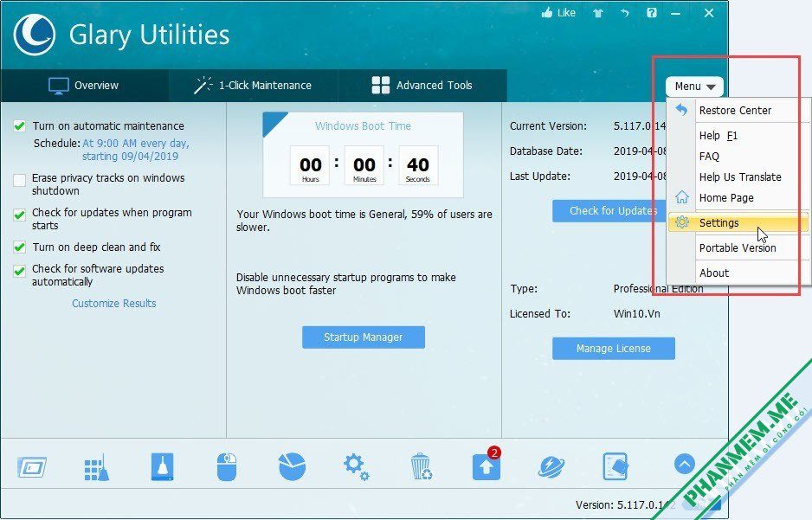Click the Manage License button
812x520 pixels.
pyautogui.click(x=614, y=348)
